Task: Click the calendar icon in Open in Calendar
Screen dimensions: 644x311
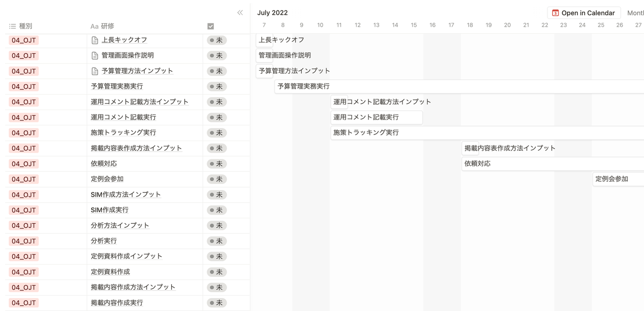Action: tap(555, 13)
